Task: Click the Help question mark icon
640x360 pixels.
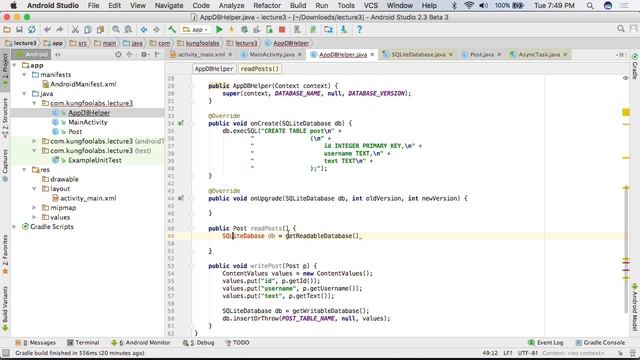Action: 359,29
